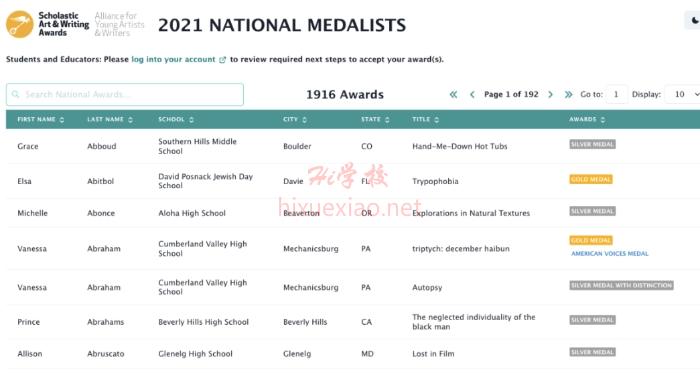This screenshot has width=700, height=373.
Task: Toggle dark mode moon icon
Action: (x=695, y=21)
